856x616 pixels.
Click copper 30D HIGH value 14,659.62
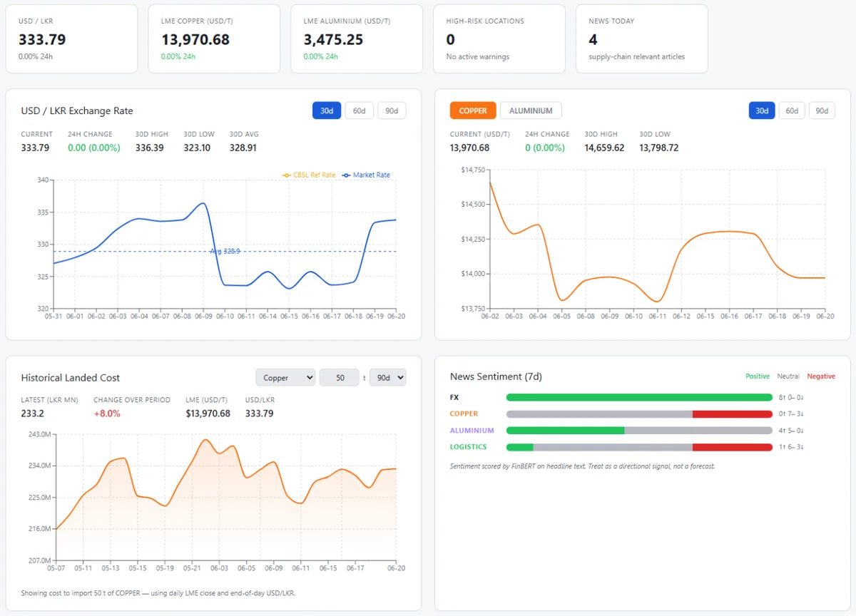pos(605,148)
